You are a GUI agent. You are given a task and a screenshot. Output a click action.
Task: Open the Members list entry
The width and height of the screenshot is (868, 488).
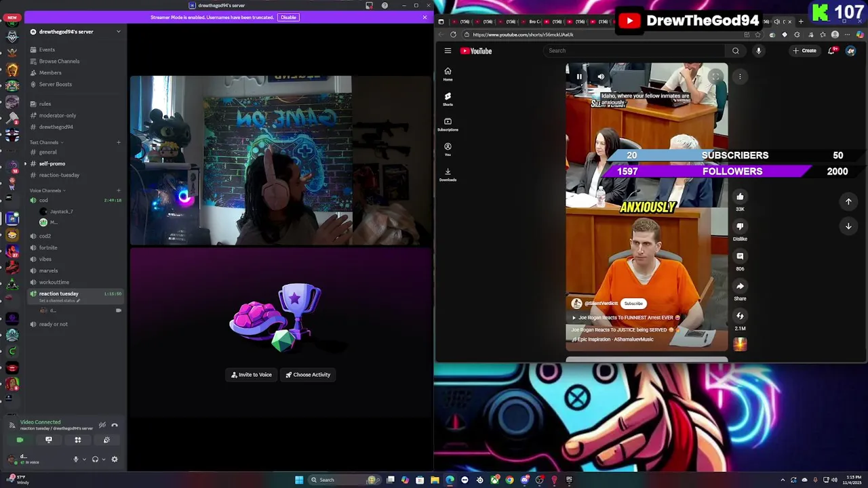[75, 73]
